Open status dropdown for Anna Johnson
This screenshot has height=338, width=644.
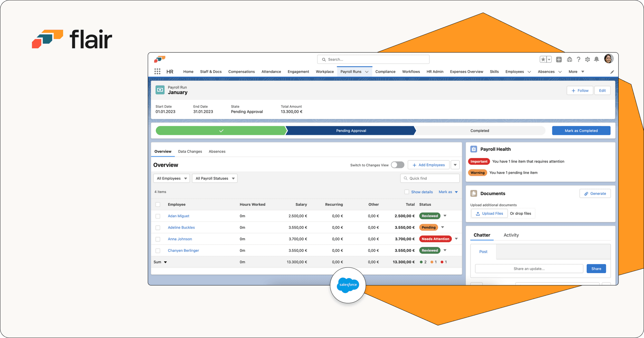456,239
